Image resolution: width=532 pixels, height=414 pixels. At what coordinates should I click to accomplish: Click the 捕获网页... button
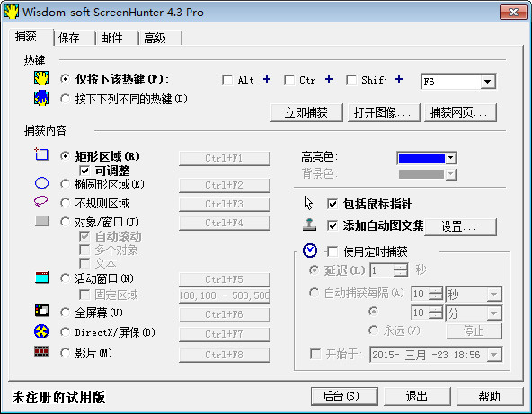click(x=460, y=112)
